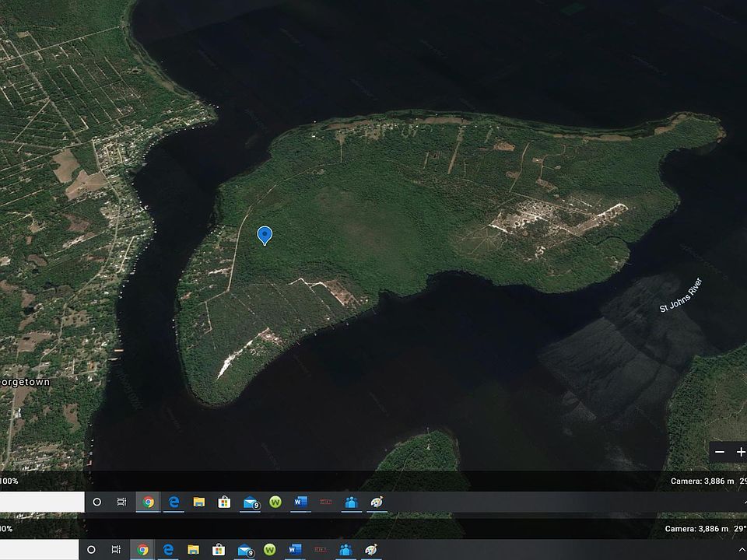Zoom in with the plus button

point(741,452)
